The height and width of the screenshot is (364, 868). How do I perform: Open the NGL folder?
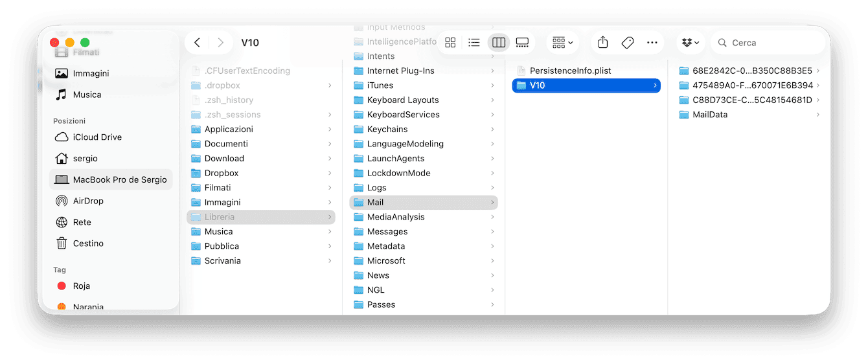pyautogui.click(x=424, y=290)
